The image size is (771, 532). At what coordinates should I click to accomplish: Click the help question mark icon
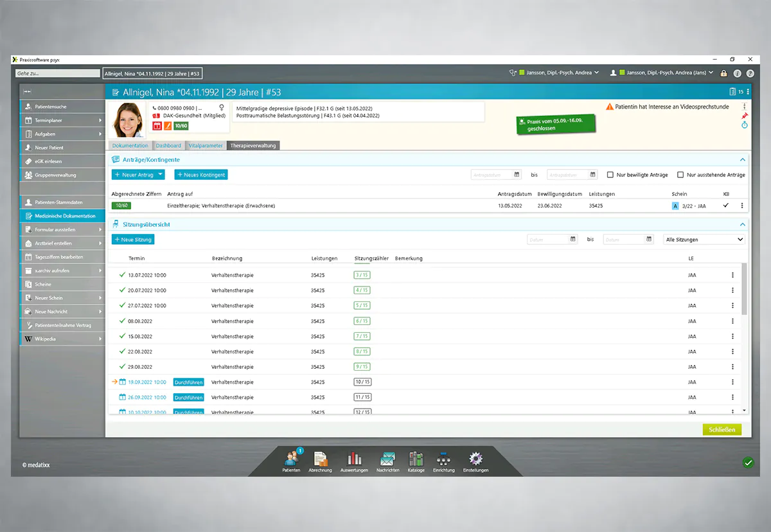[x=750, y=73]
